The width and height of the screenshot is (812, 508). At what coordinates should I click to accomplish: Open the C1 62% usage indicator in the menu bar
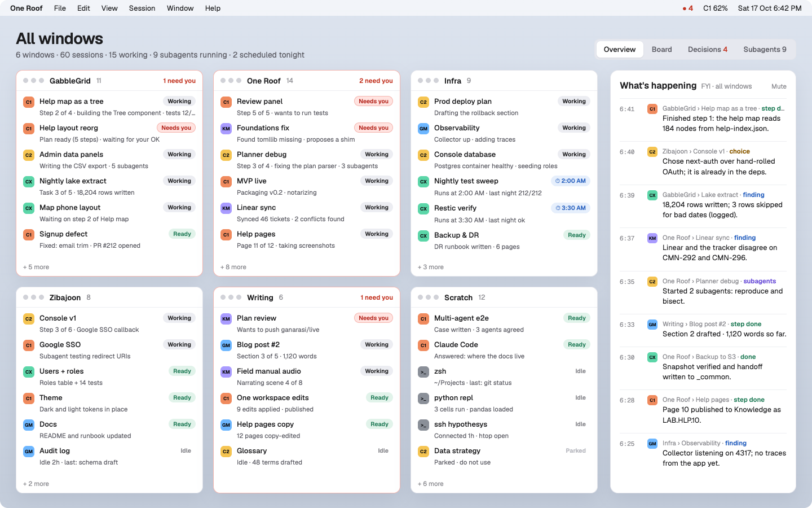715,8
